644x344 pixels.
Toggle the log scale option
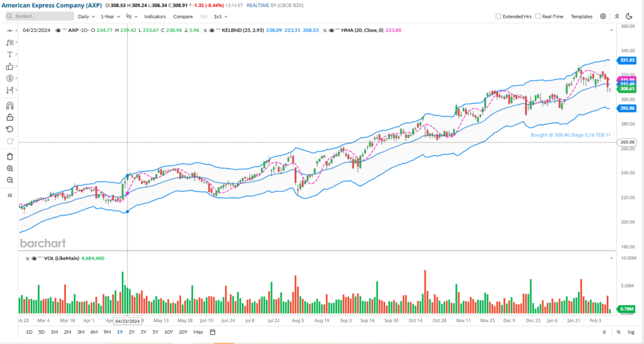[631, 331]
